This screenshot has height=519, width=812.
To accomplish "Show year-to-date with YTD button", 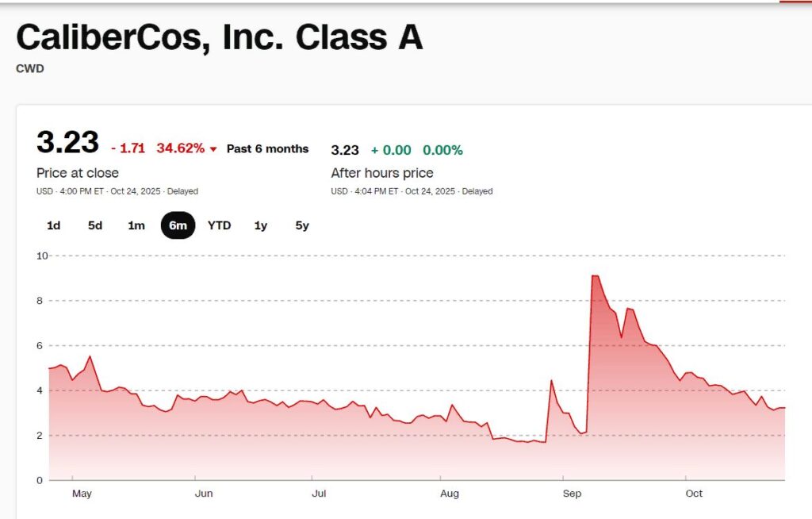I will pyautogui.click(x=219, y=225).
